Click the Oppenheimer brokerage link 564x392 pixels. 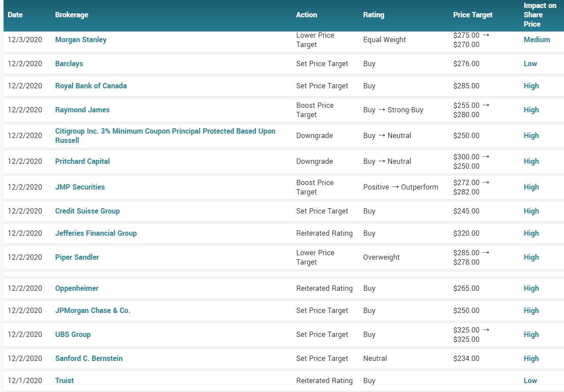pyautogui.click(x=77, y=288)
